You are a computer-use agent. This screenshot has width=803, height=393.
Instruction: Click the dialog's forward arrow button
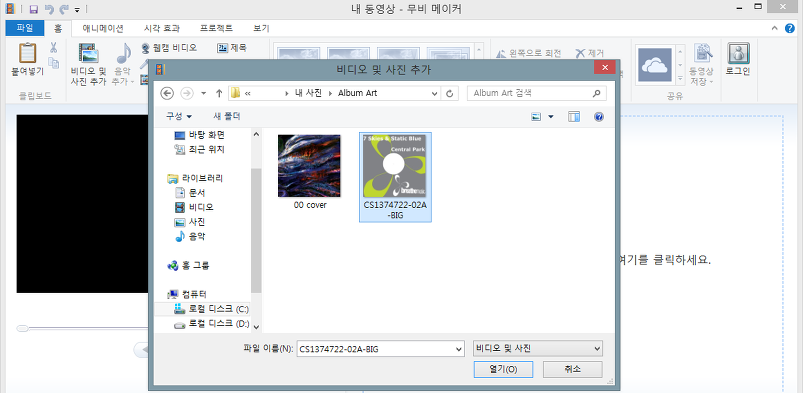click(187, 93)
